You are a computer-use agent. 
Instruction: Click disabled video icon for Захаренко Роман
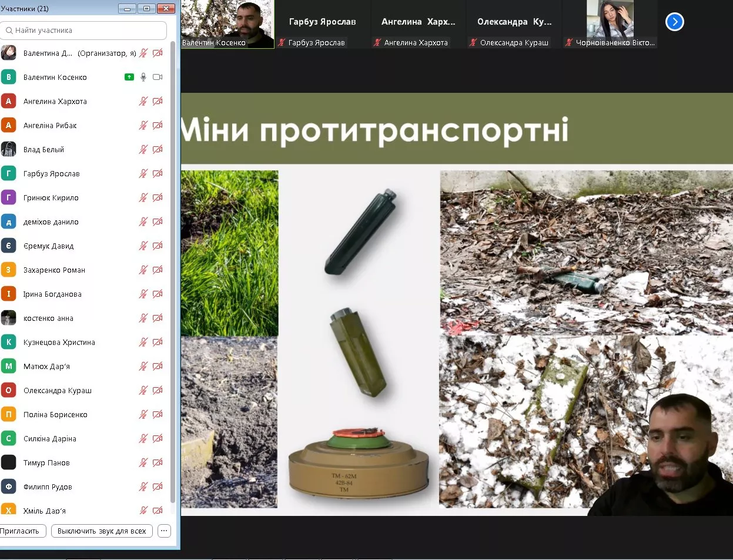(158, 270)
